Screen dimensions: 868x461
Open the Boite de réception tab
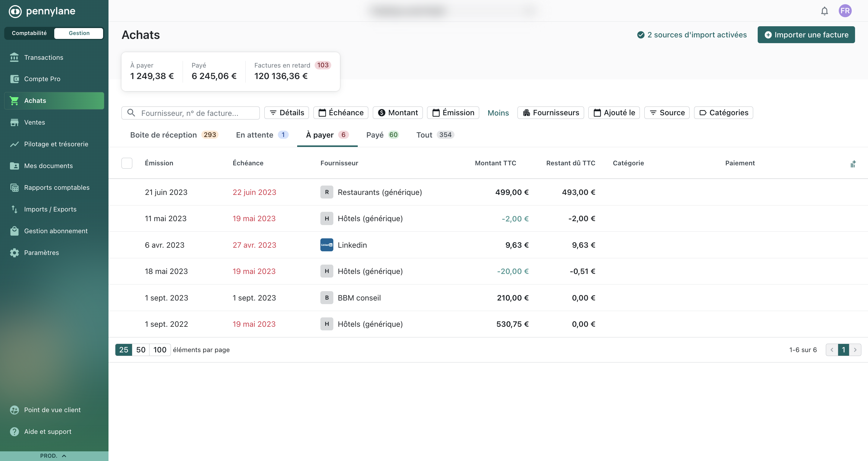pyautogui.click(x=174, y=135)
